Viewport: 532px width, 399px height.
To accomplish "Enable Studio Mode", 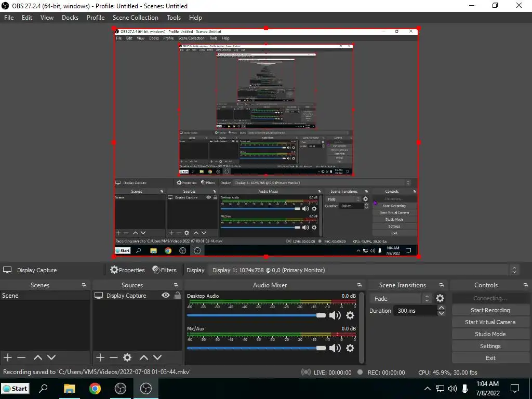I will [490, 334].
